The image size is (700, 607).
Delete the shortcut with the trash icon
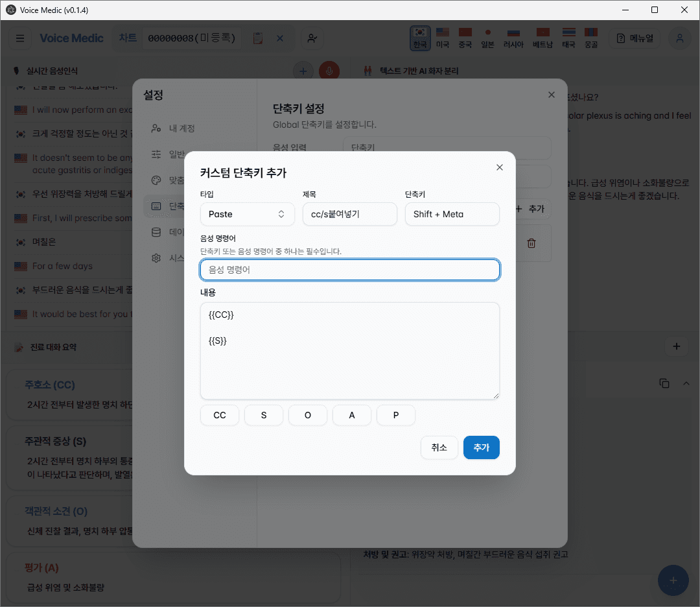click(x=531, y=243)
